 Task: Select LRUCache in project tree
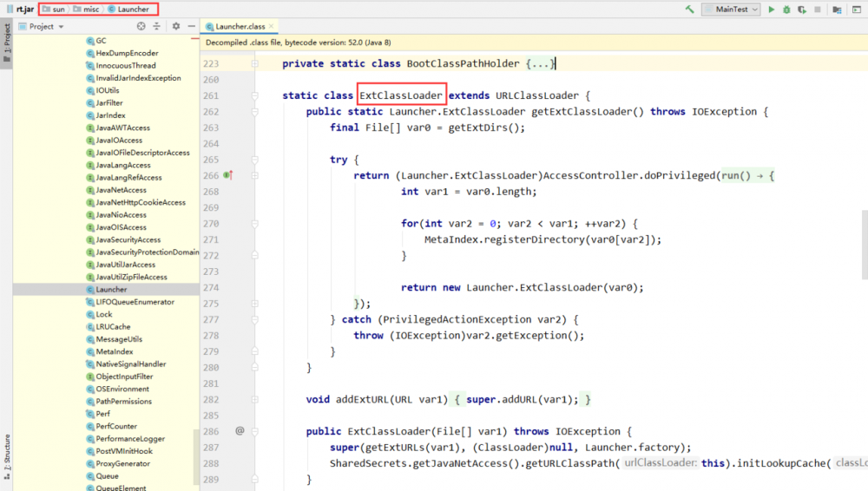[x=108, y=326]
